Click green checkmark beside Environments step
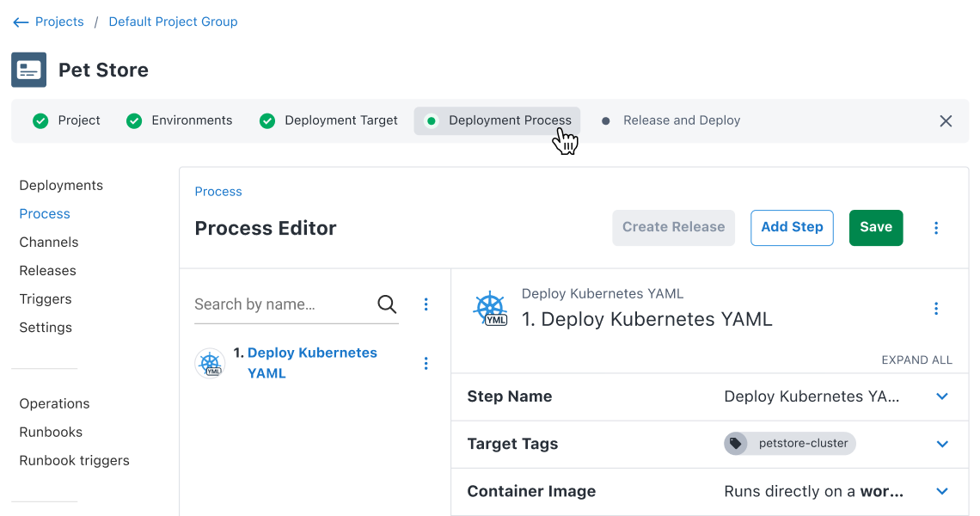The image size is (980, 516). tap(134, 120)
